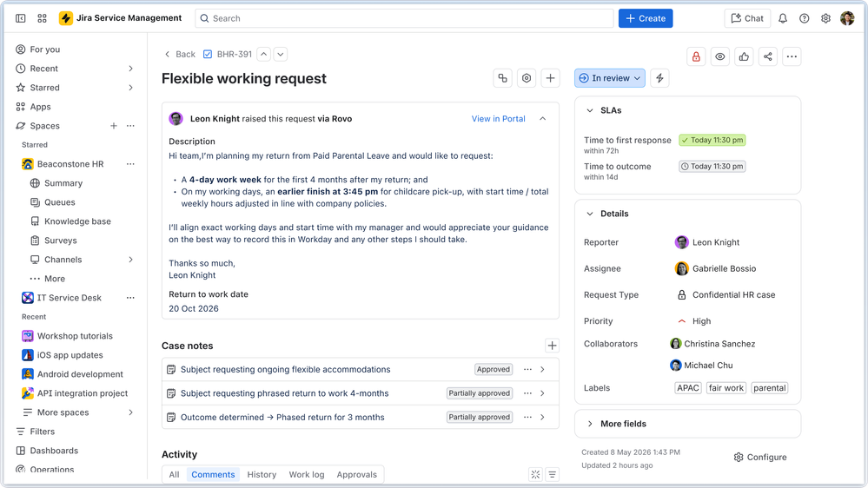Click the activity sort order icon
Image resolution: width=868 pixels, height=488 pixels.
[552, 474]
